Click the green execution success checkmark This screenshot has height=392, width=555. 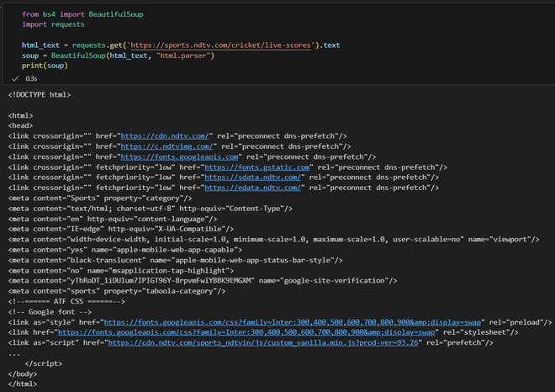point(15,77)
